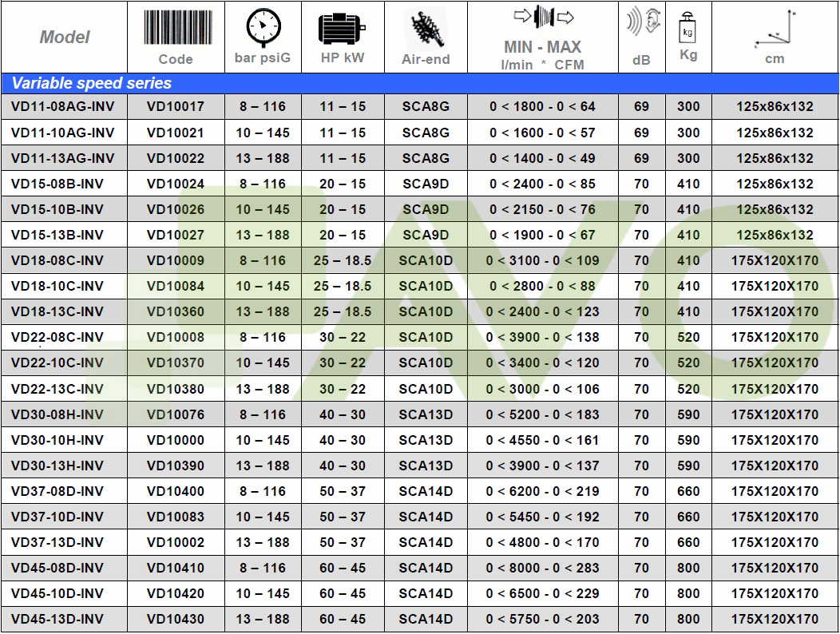Select model VD45-13D-INV
This screenshot has height=634, width=840.
point(57,619)
